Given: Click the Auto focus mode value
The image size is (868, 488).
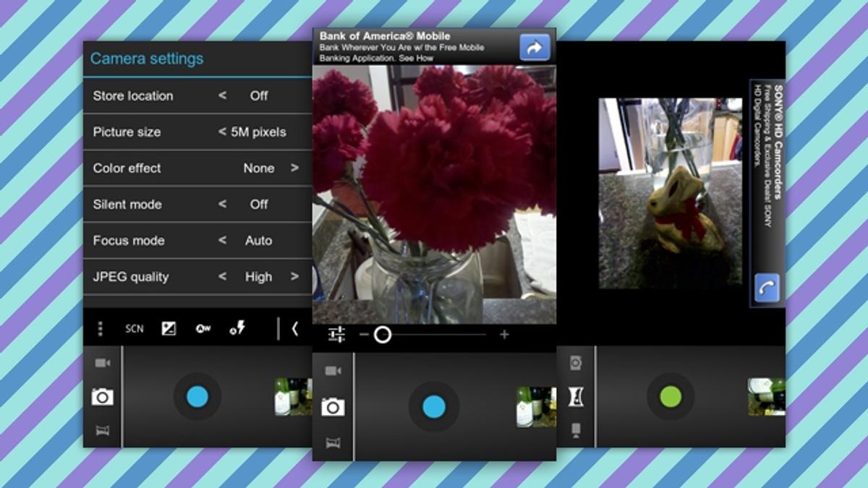Looking at the screenshot, I should coord(258,240).
